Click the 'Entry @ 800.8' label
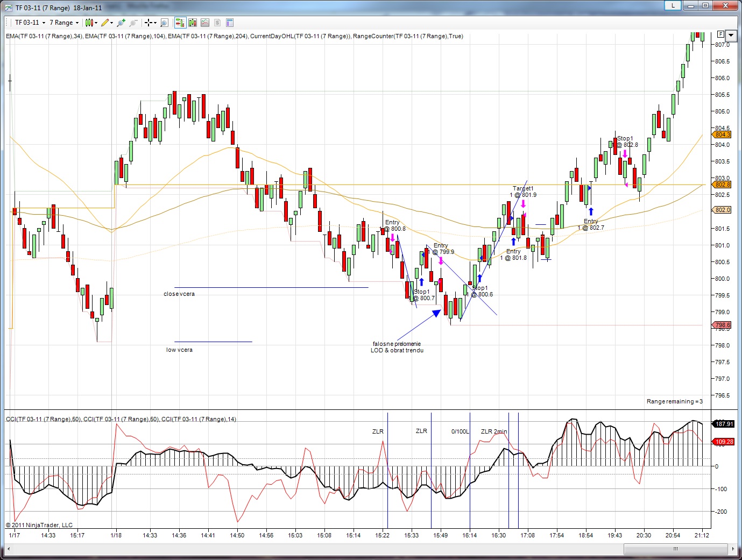742x560 pixels. click(393, 225)
